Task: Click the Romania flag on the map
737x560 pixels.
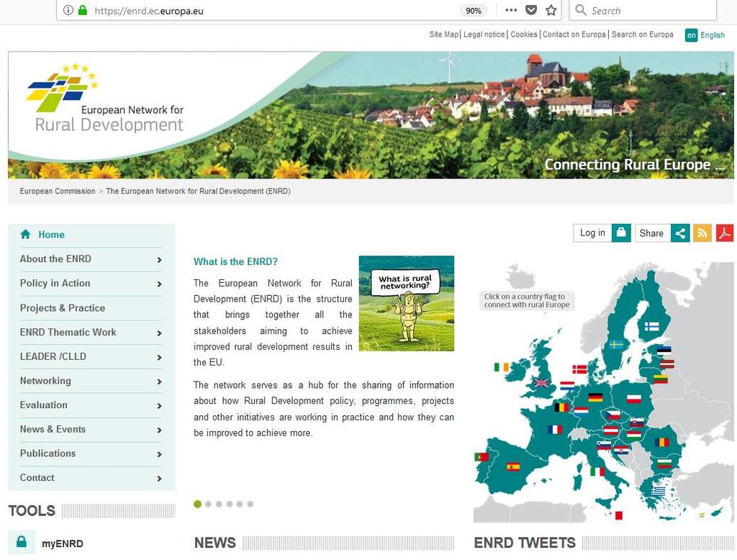Action: click(662, 443)
